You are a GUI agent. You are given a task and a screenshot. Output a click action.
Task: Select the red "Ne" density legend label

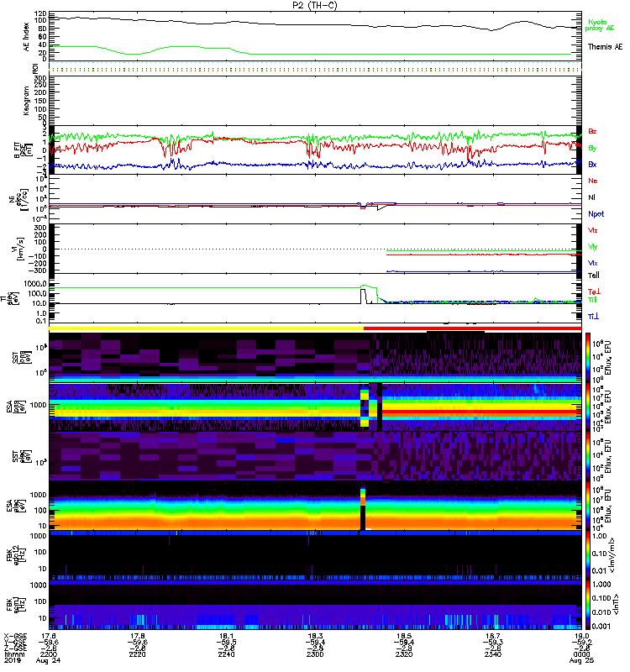click(x=593, y=181)
